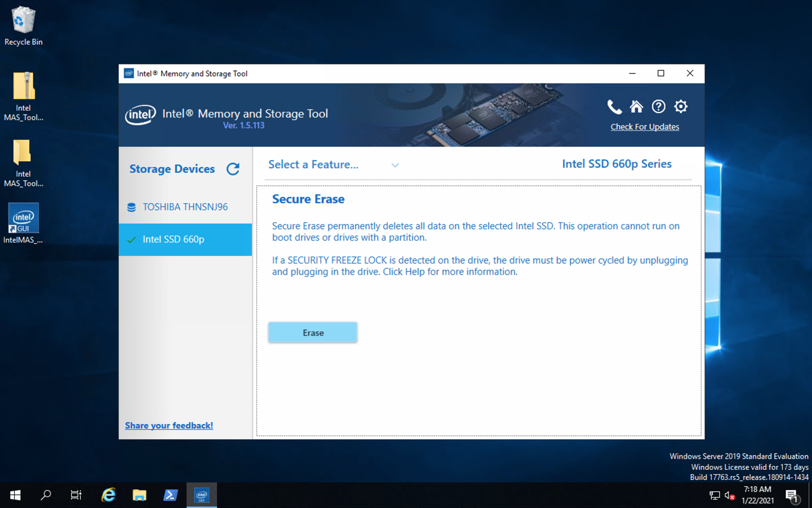812x508 pixels.
Task: Close the Intel Memory and Storage Tool window
Action: (690, 74)
